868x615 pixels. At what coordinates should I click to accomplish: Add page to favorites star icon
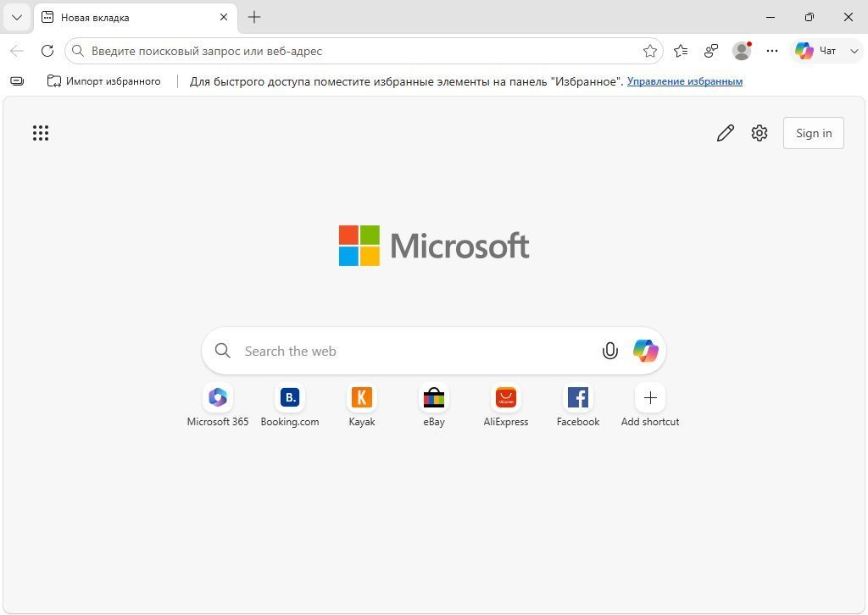[x=650, y=51]
